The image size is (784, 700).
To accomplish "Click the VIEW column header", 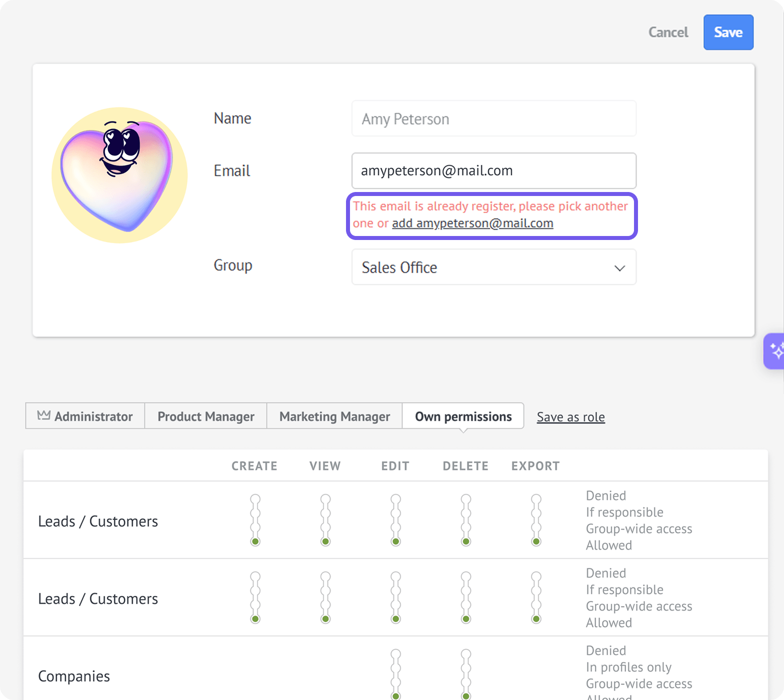I will (325, 466).
